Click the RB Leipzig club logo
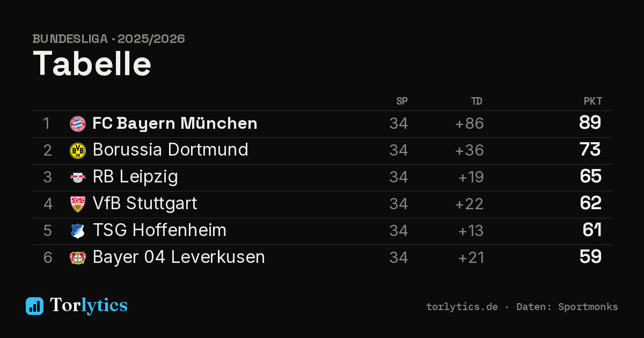Image resolution: width=644 pixels, height=338 pixels. tap(78, 178)
